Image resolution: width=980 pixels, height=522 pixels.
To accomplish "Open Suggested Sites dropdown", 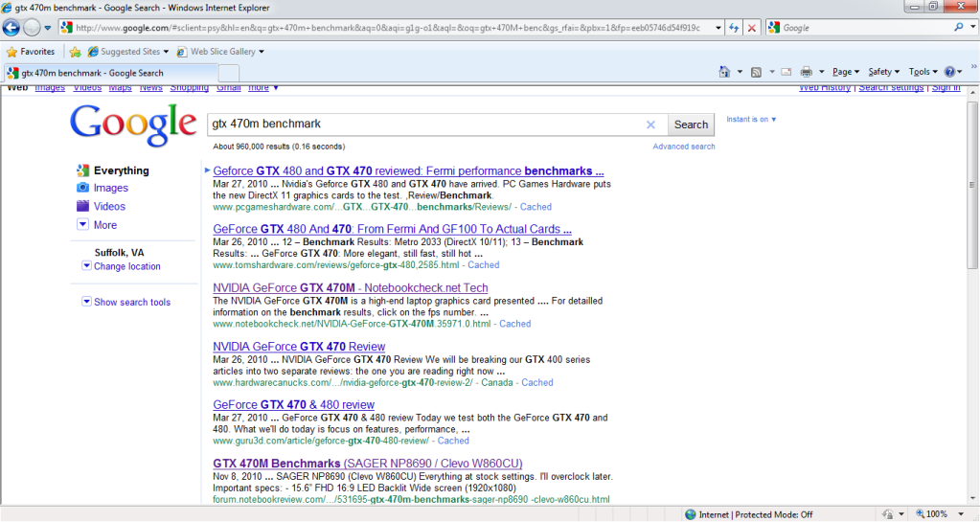I will (128, 52).
